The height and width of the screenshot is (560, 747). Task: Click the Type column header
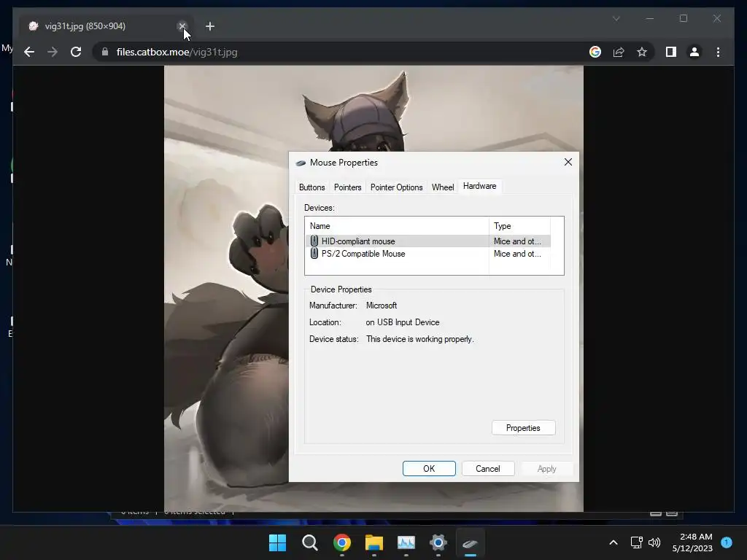coord(519,226)
